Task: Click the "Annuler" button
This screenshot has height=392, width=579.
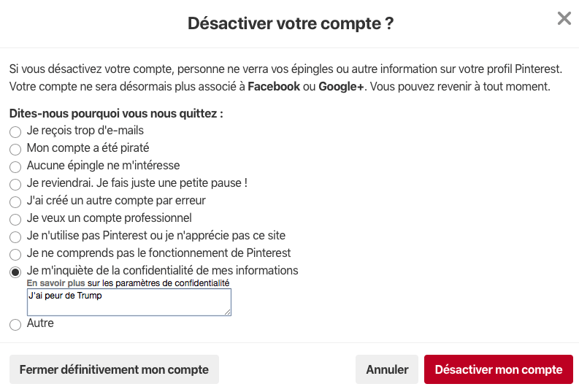Action: [x=387, y=369]
